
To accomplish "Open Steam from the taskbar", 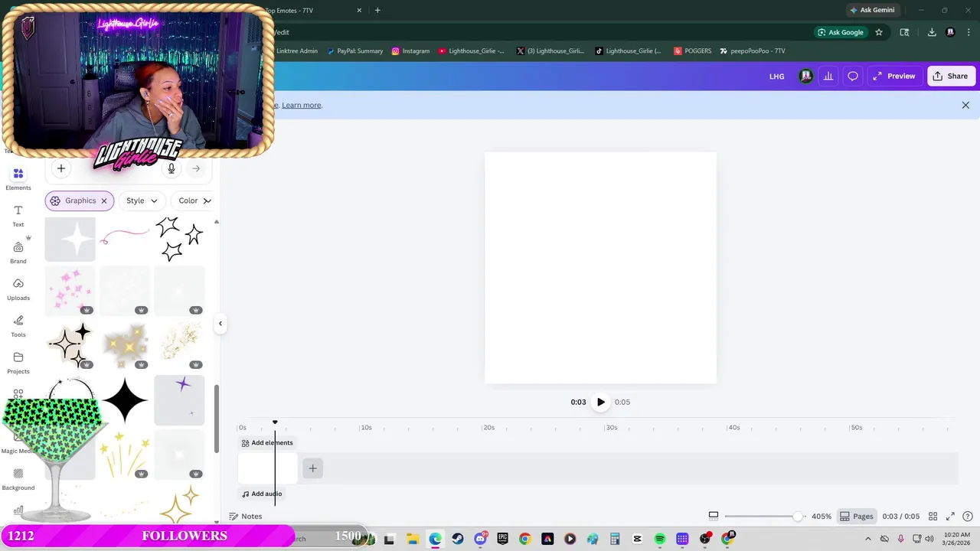I will [x=458, y=539].
